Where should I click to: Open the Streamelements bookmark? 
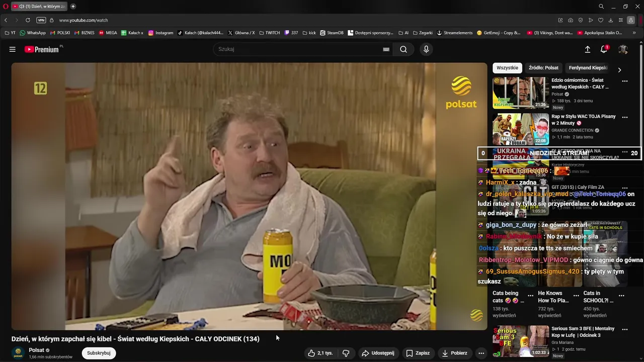click(x=455, y=33)
